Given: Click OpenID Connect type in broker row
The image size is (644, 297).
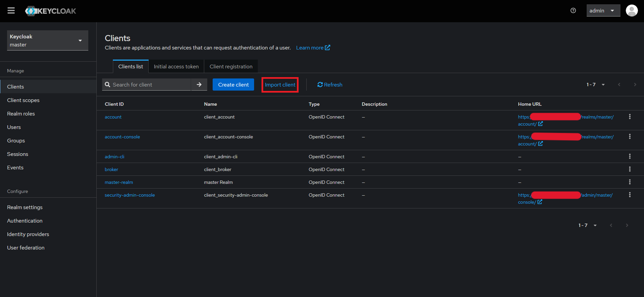Looking at the screenshot, I should click(327, 169).
